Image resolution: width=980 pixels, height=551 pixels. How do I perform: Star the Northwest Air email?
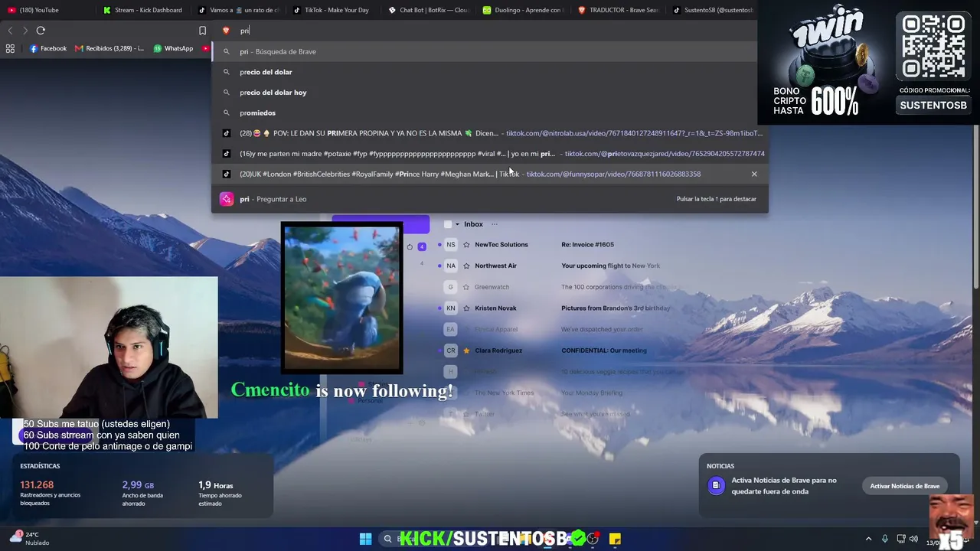click(466, 266)
